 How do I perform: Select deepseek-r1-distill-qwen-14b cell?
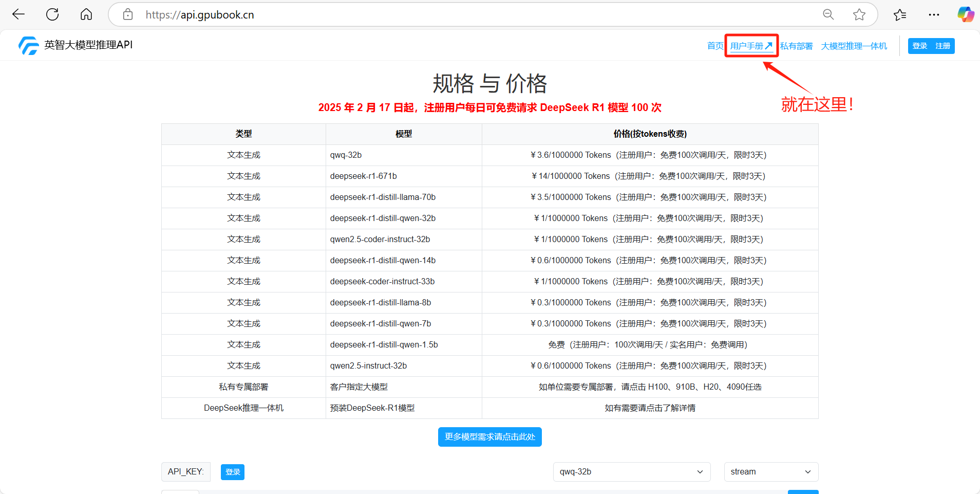tap(404, 261)
